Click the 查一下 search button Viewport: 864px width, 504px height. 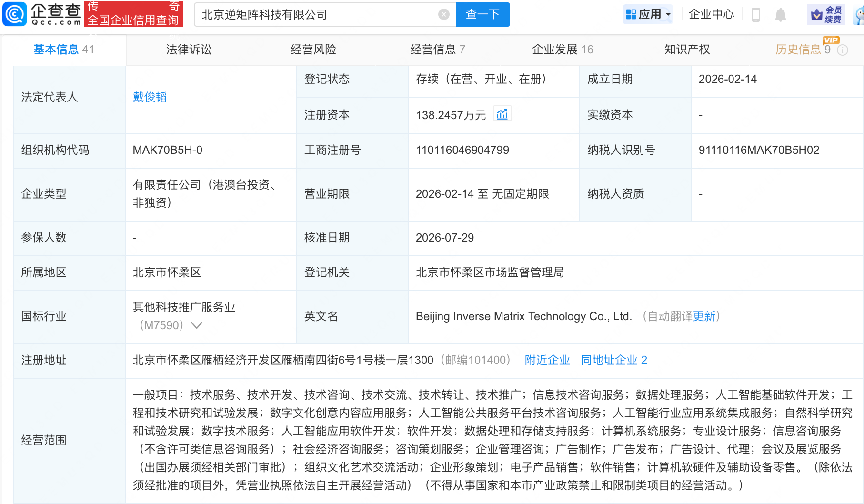point(482,14)
